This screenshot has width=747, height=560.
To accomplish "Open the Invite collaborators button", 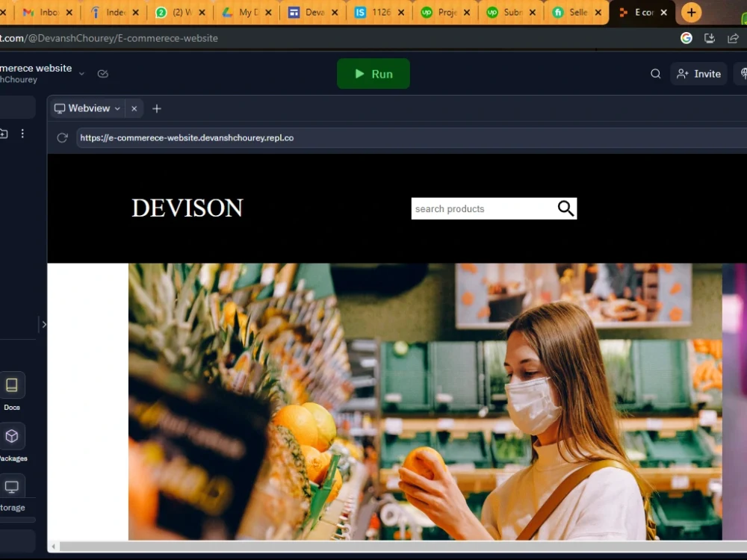I will pos(698,74).
